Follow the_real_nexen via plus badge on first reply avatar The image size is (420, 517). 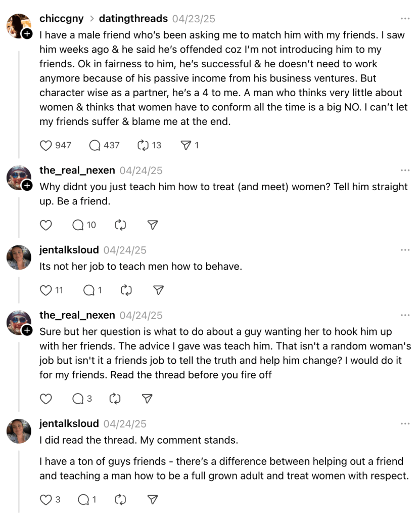click(27, 186)
